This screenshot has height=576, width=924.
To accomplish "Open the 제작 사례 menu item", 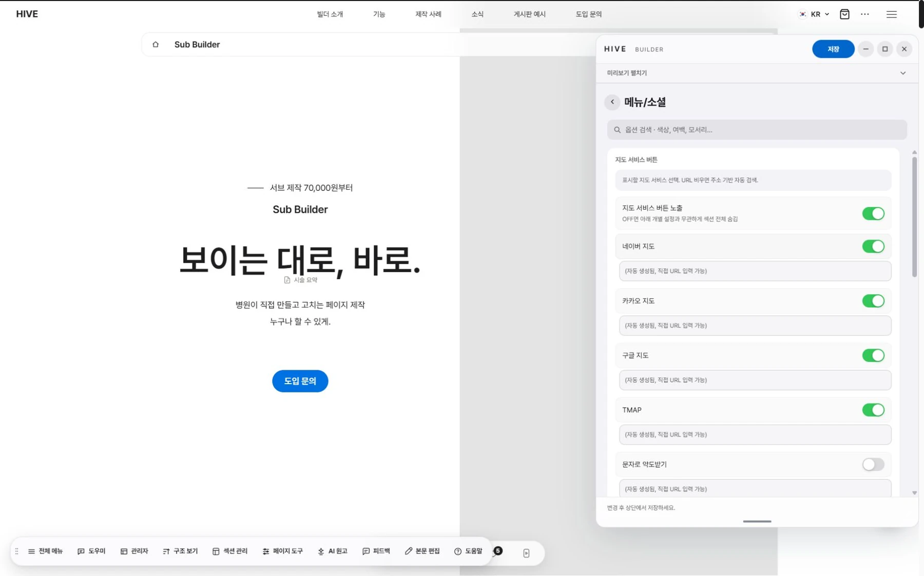I will click(429, 14).
